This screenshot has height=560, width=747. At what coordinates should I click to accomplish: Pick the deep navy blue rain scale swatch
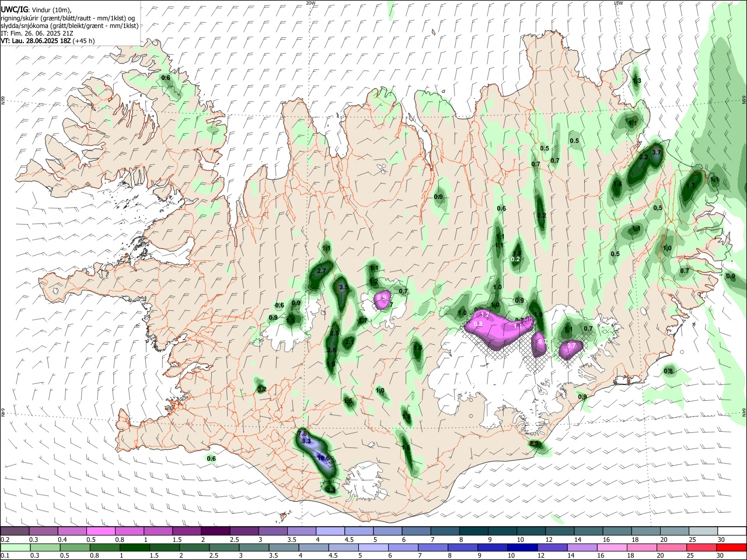point(521,547)
